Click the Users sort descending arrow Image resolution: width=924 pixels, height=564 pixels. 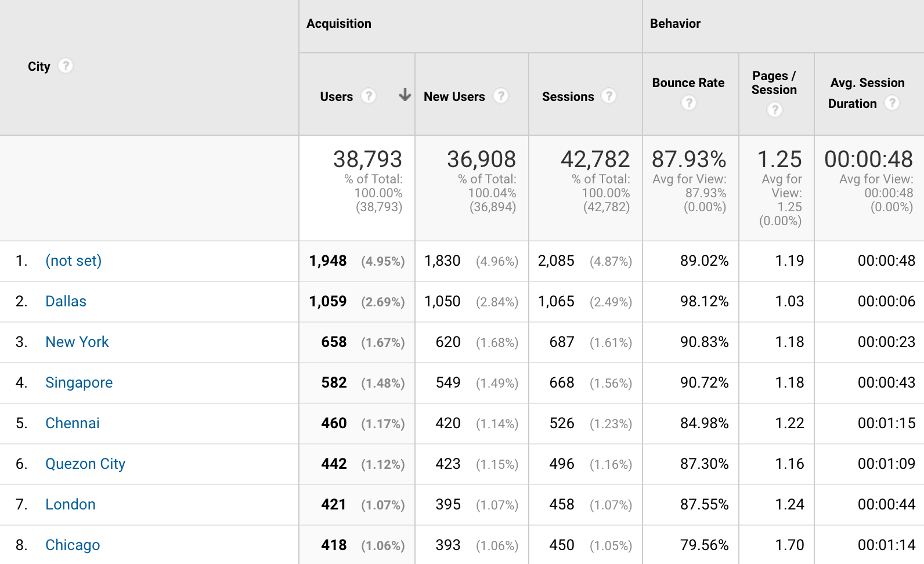coord(405,95)
